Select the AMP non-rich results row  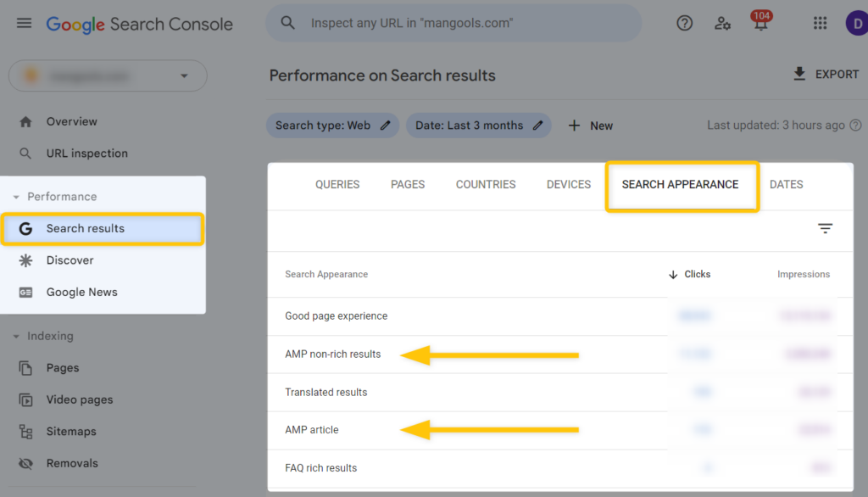[x=560, y=355]
